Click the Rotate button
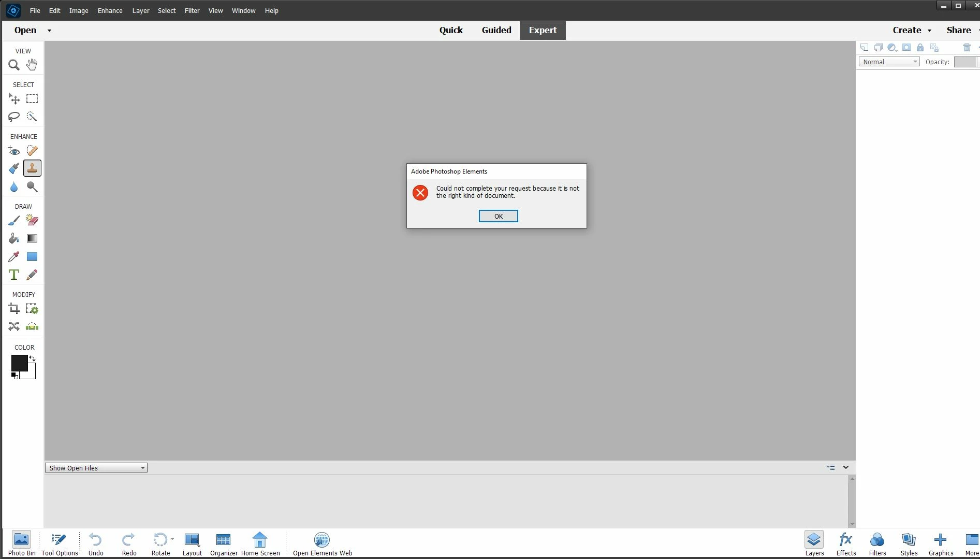 coord(160,543)
